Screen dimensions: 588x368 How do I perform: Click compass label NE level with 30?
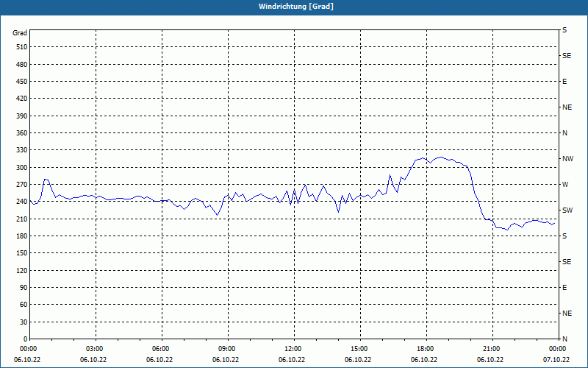coord(567,314)
